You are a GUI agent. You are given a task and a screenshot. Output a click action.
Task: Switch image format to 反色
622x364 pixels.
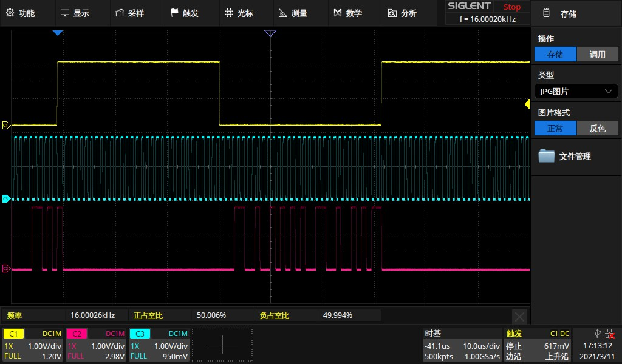(x=597, y=128)
